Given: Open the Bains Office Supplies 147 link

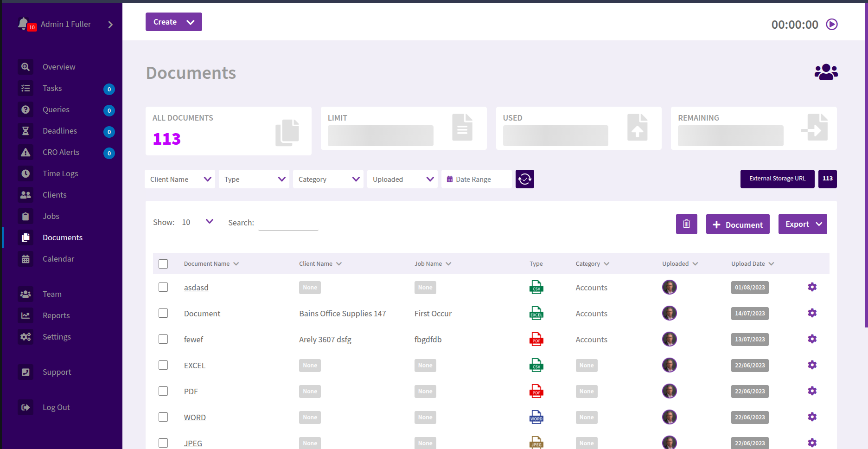Looking at the screenshot, I should pyautogui.click(x=342, y=314).
